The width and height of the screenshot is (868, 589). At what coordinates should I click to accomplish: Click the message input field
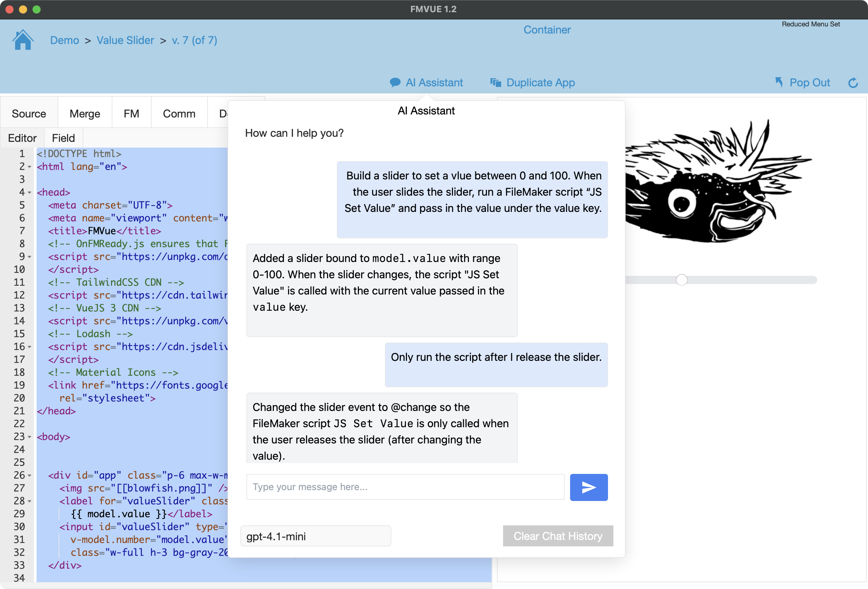point(405,487)
